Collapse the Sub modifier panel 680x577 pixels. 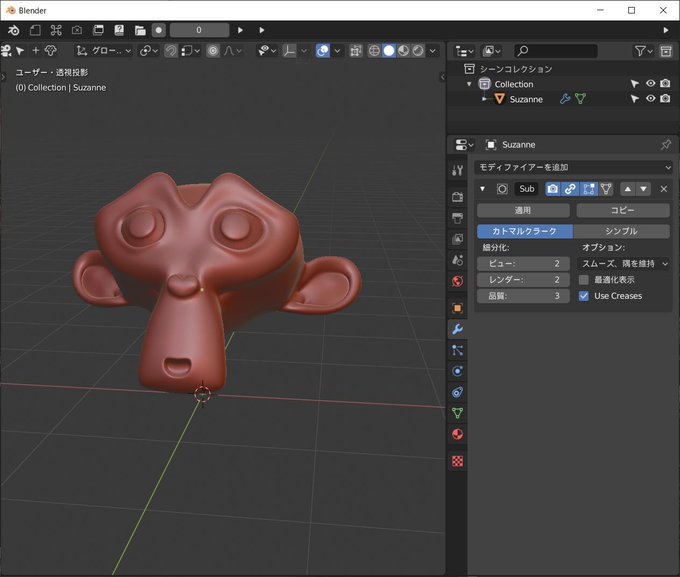click(482, 189)
